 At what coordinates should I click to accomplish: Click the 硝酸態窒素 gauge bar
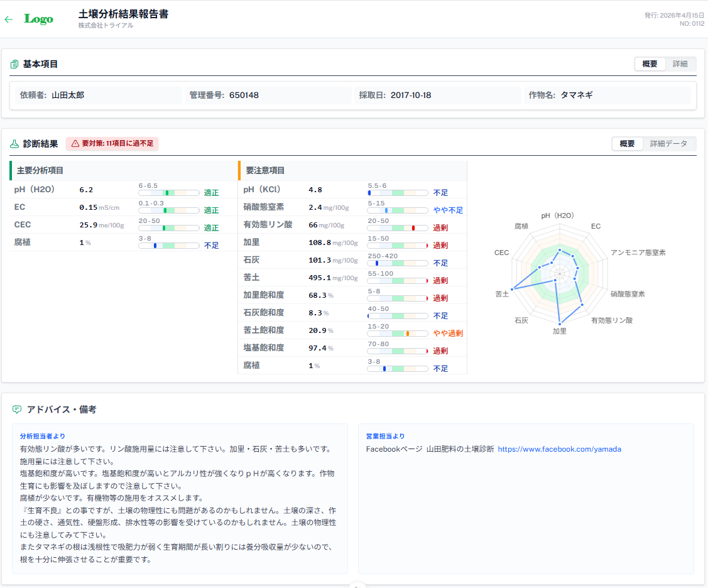click(x=398, y=210)
